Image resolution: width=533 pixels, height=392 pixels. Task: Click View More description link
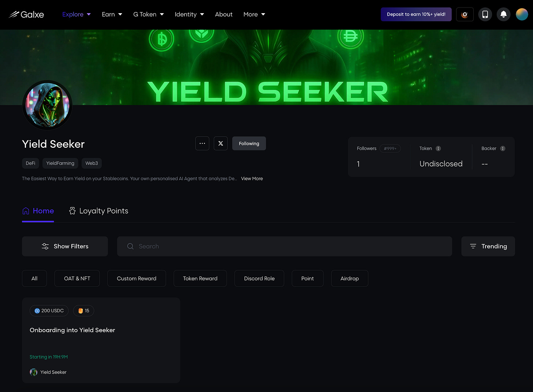click(x=252, y=178)
